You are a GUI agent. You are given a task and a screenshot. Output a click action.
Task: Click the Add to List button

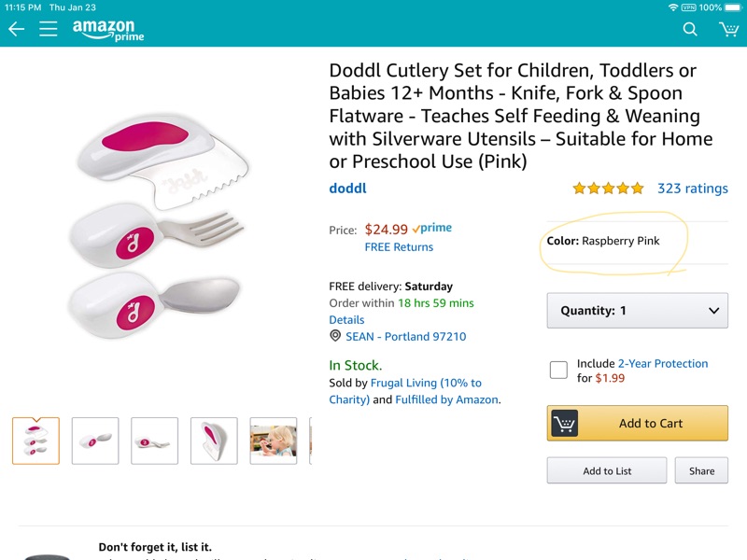click(607, 470)
